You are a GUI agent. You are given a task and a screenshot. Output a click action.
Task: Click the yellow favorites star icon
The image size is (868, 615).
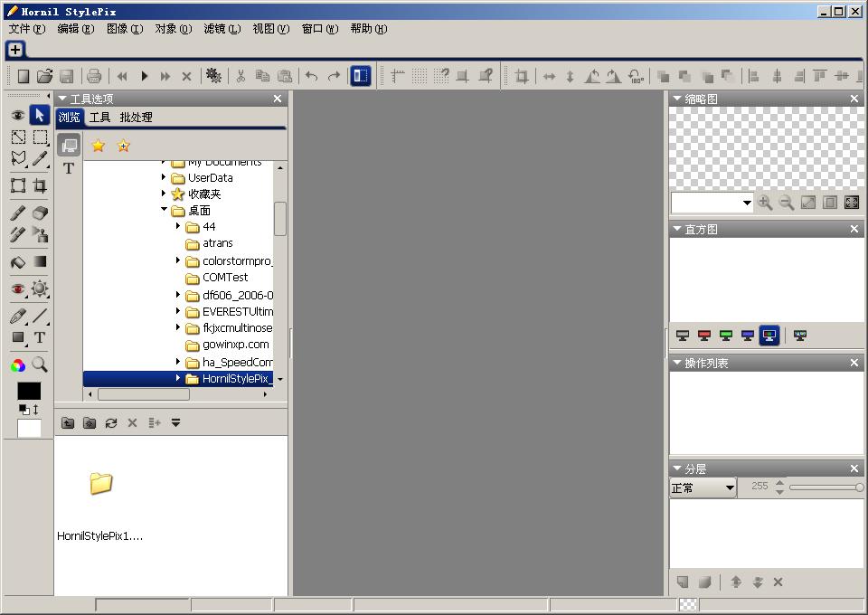99,146
